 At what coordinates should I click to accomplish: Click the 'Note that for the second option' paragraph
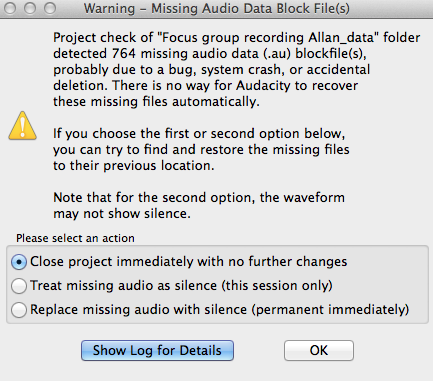coord(199,205)
